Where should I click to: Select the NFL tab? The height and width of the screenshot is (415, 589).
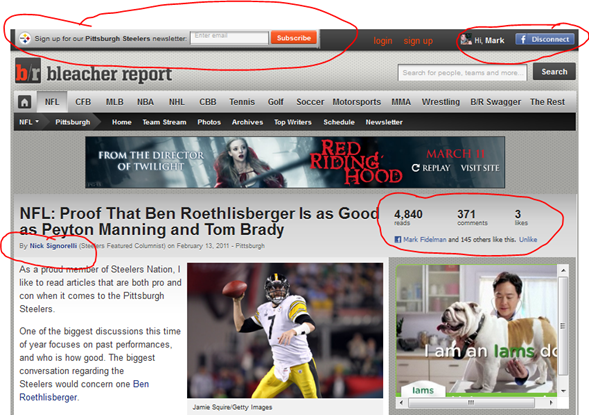tap(52, 102)
